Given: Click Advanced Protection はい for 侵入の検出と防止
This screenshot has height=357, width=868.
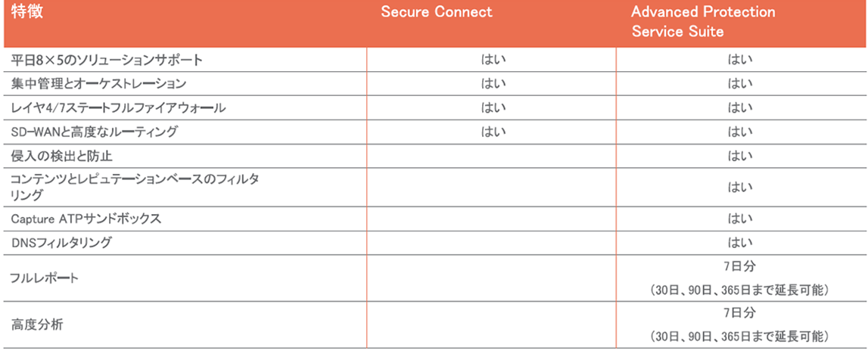Looking at the screenshot, I should coord(739,156).
